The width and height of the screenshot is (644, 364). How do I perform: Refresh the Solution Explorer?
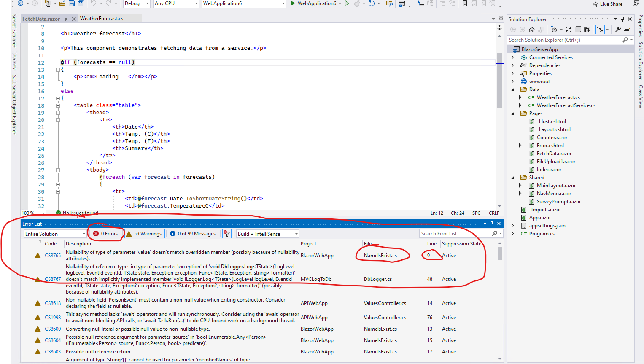coord(569,30)
